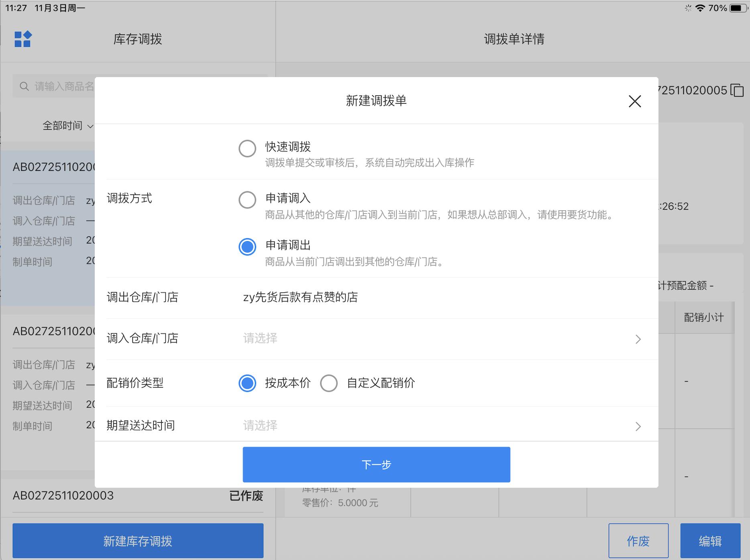The image size is (750, 560).
Task: Select the 申请调入 radio option
Action: (x=247, y=200)
